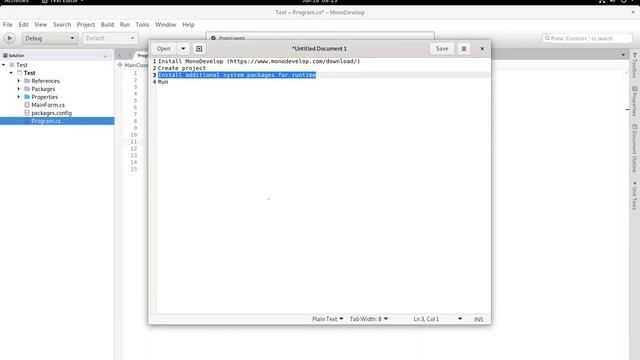Screen dimensions: 640x360
Task: Open the Activities overview
Action: pyautogui.click(x=16, y=2)
